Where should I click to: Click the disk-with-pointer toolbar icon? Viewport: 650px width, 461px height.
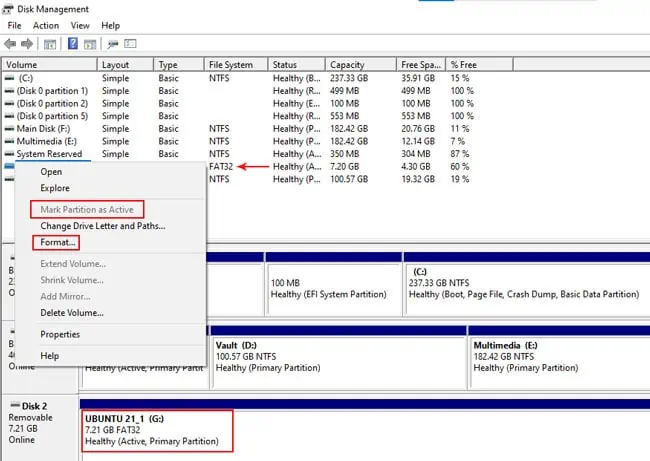click(x=113, y=44)
